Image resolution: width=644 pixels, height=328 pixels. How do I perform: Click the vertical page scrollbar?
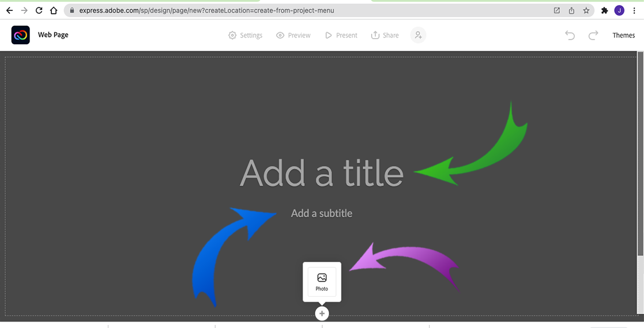pos(640,156)
